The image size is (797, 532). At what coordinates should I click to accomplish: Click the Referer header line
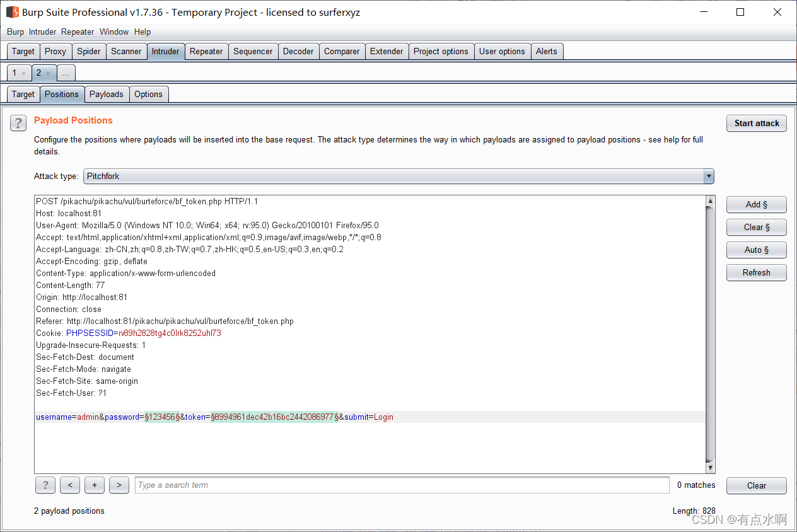[165, 321]
